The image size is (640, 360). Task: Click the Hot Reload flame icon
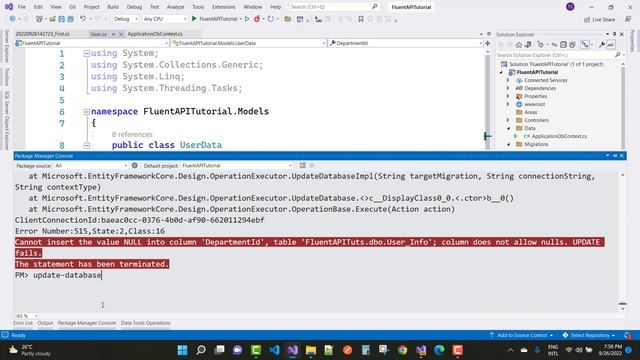[257, 19]
